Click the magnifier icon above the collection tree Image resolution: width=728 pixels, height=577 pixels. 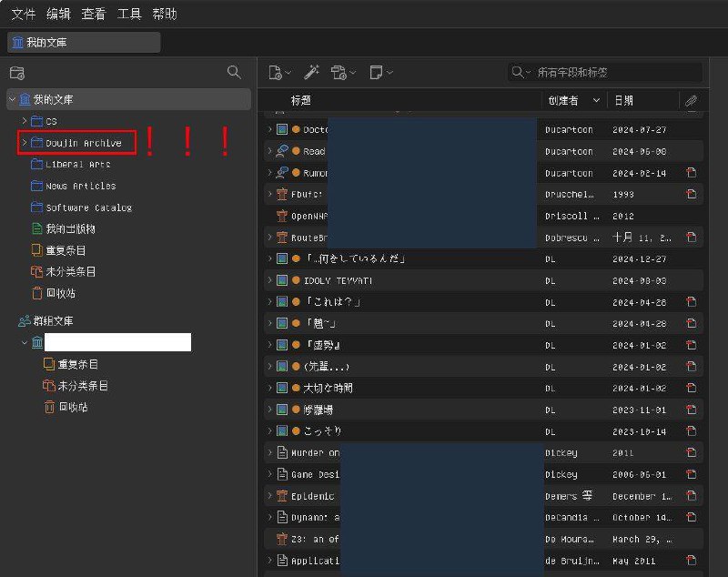point(234,72)
